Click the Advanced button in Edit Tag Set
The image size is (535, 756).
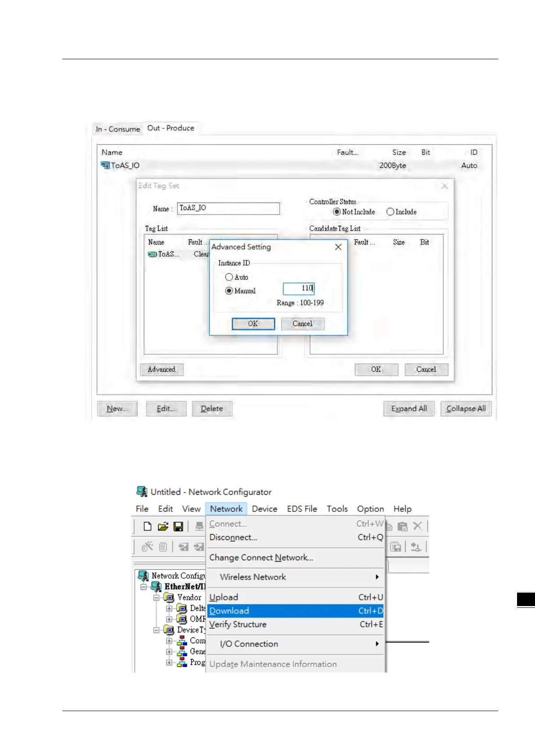[162, 369]
